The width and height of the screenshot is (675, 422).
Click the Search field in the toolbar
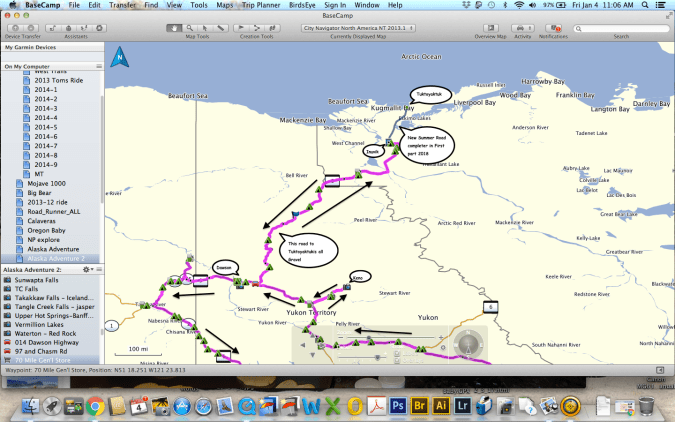pos(621,27)
